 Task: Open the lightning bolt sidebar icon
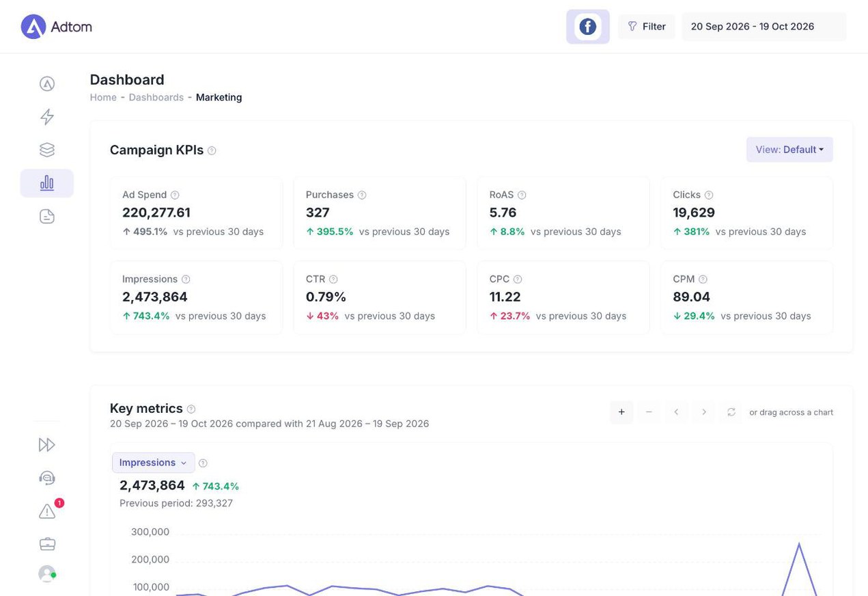(x=47, y=117)
